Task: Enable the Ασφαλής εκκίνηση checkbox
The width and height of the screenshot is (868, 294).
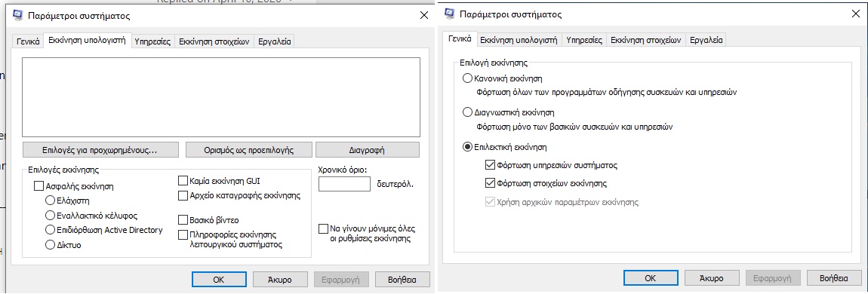Action: (39, 187)
